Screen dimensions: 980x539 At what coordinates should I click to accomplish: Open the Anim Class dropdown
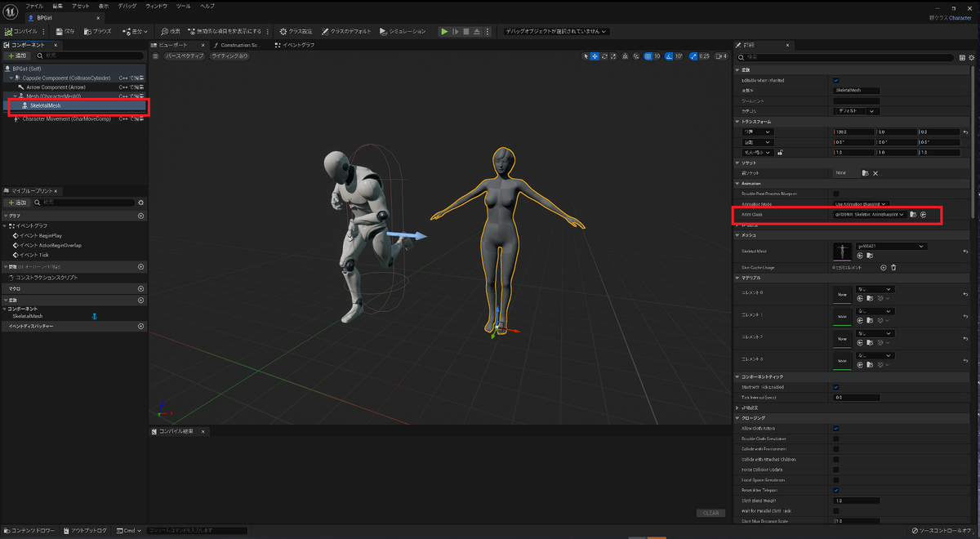pyautogui.click(x=869, y=215)
